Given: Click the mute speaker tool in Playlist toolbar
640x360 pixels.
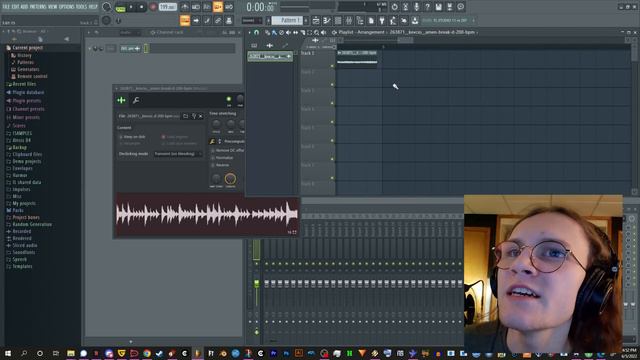Looking at the screenshot, I should [289, 32].
